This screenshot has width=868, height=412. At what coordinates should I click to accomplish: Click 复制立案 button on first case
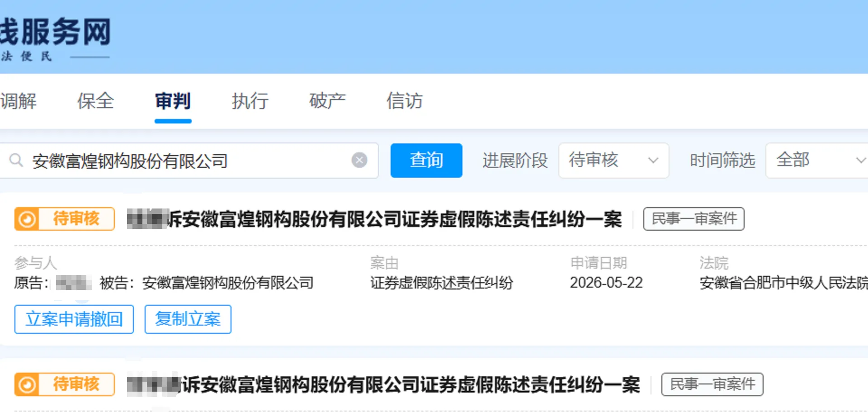point(188,319)
